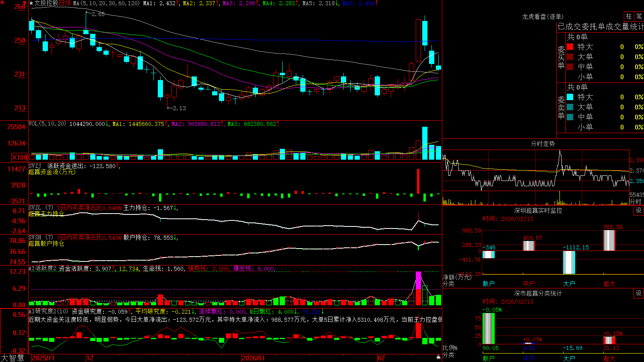Click the 大智慧 logo at bottom left
644x362 pixels.
tap(12, 358)
